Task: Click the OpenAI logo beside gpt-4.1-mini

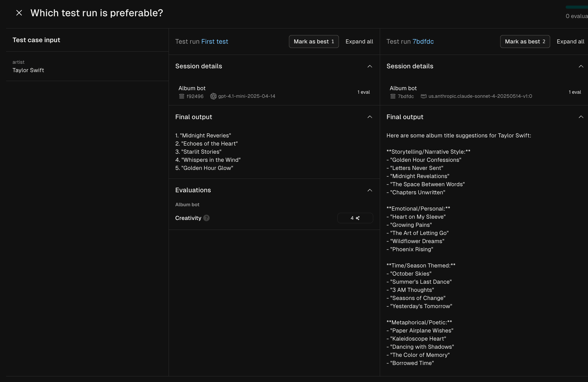Action: 213,96
